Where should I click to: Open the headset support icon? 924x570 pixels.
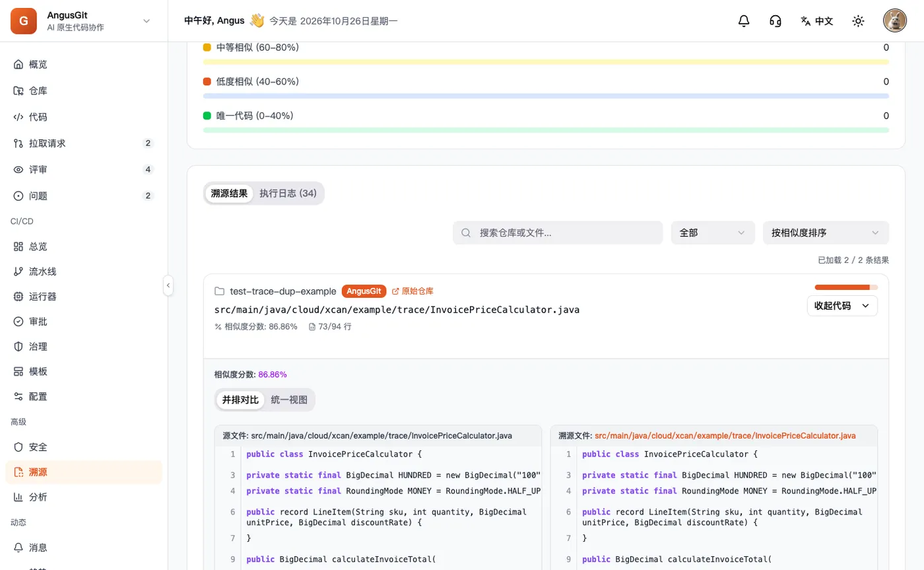775,21
